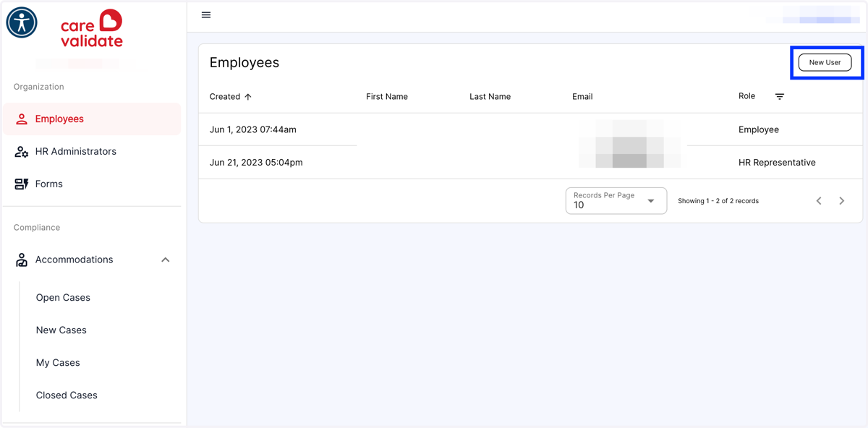Open the Forms menu item
Viewport: 868px width, 428px height.
[x=92, y=184]
